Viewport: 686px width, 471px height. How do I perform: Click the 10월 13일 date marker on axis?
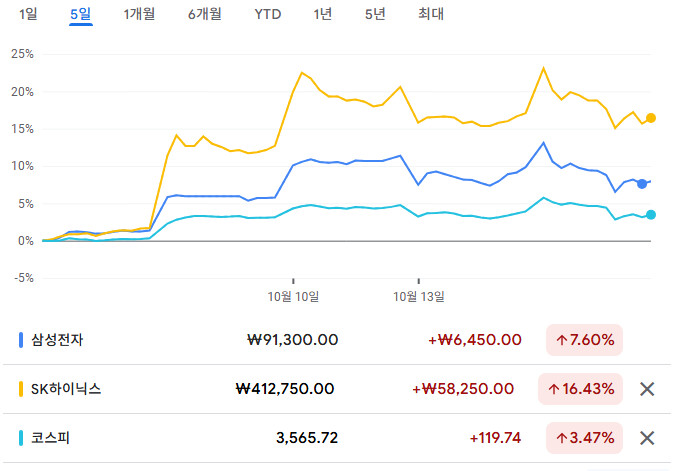(419, 296)
